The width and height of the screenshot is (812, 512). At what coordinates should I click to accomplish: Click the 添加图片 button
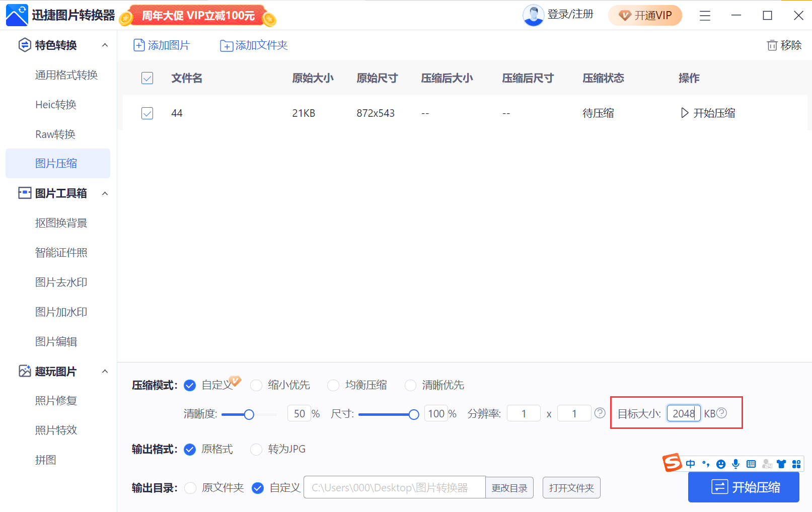161,45
